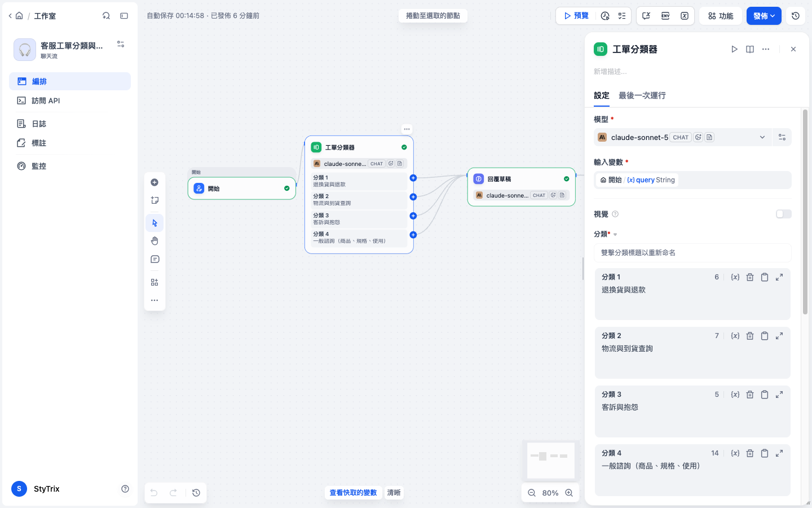Click 雙擊分類標題以重新命名 hint text
The height and width of the screenshot is (508, 812).
pyautogui.click(x=638, y=253)
